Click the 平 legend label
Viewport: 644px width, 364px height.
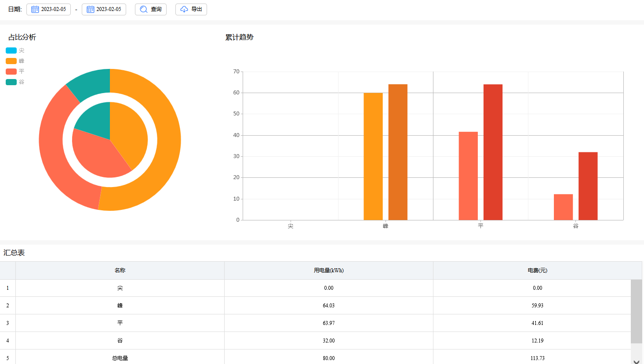(x=22, y=72)
